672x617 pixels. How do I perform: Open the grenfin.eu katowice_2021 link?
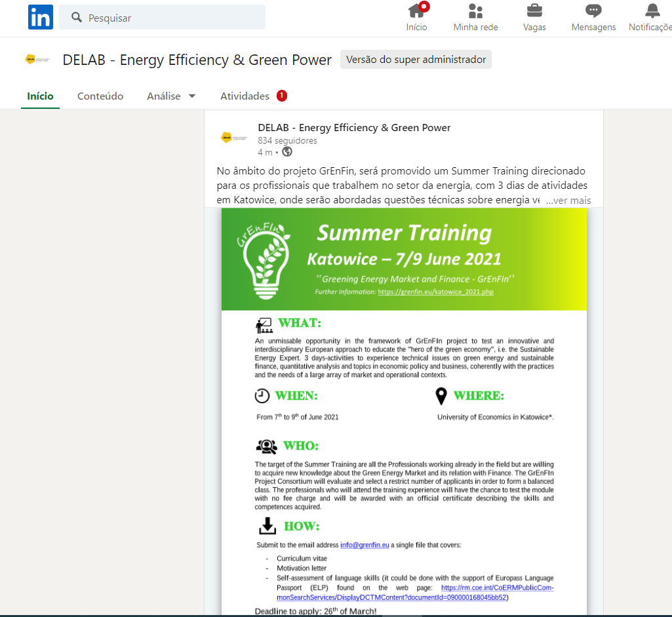click(435, 292)
